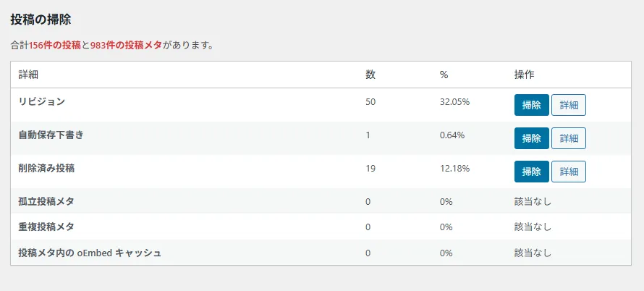
Task: Click the 投稿の掃除 heading
Action: [41, 20]
